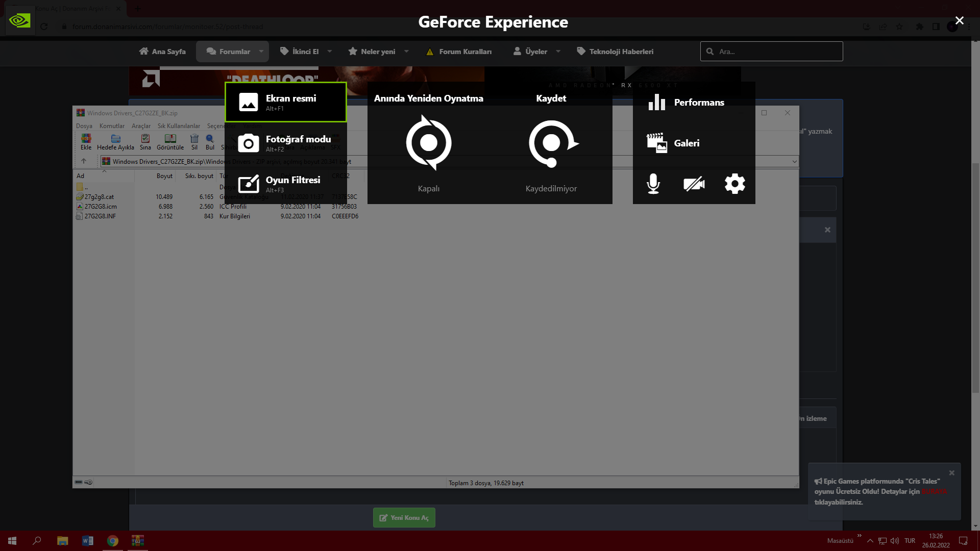Click Görüntüle view button in WinRAR
The width and height of the screenshot is (980, 551).
(x=170, y=142)
